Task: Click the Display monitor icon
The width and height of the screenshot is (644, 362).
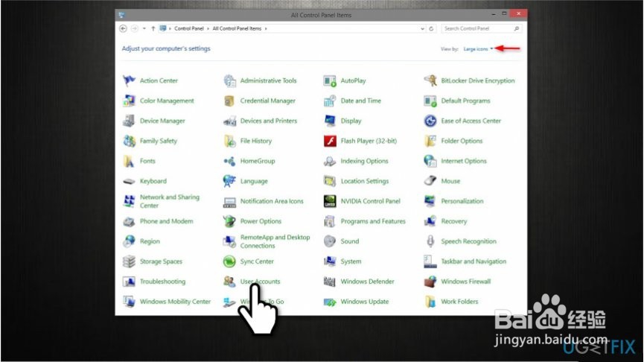Action: tap(330, 121)
